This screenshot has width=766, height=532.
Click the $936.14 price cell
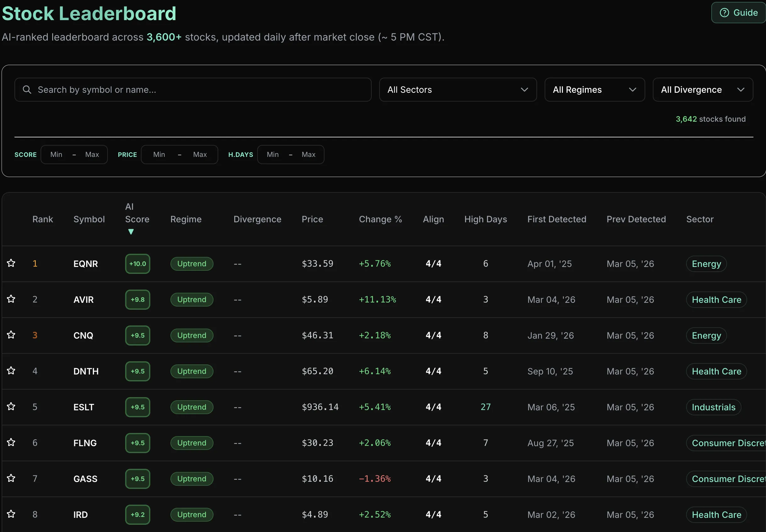click(320, 407)
